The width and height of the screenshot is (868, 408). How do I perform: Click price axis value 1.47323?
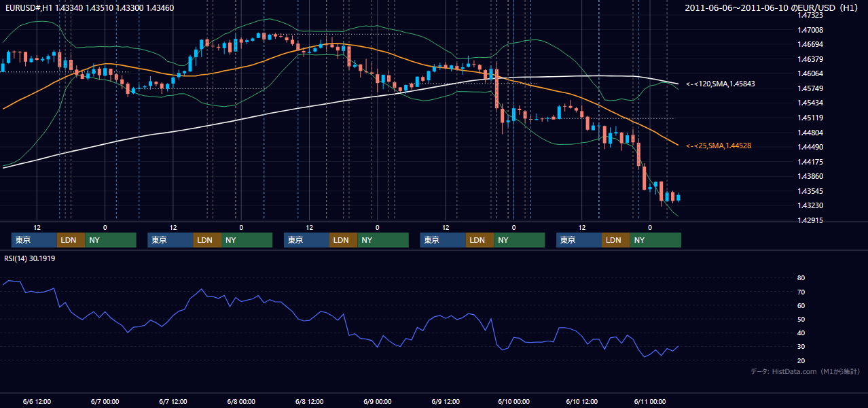pos(810,15)
